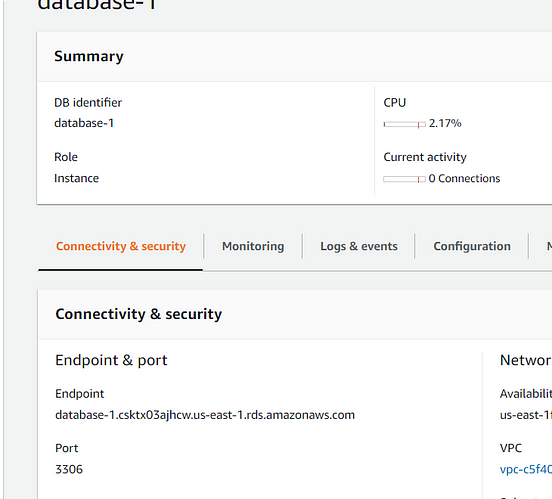Click the database-1 page title
The width and height of the screenshot is (552, 499).
97,5
